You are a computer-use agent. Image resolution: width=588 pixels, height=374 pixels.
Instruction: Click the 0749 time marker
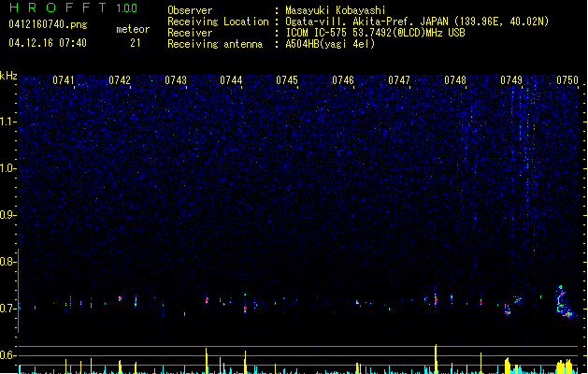[x=511, y=80]
